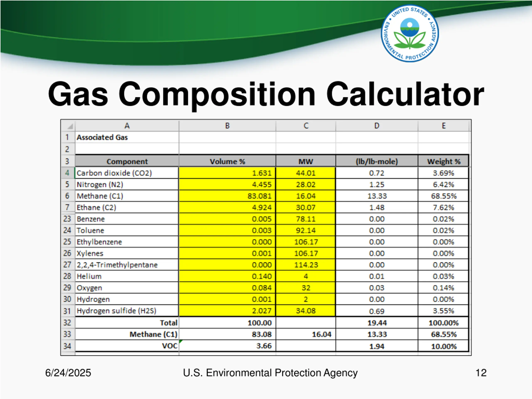
Task: Select the 'Xylenes' cell
Action: (x=127, y=253)
